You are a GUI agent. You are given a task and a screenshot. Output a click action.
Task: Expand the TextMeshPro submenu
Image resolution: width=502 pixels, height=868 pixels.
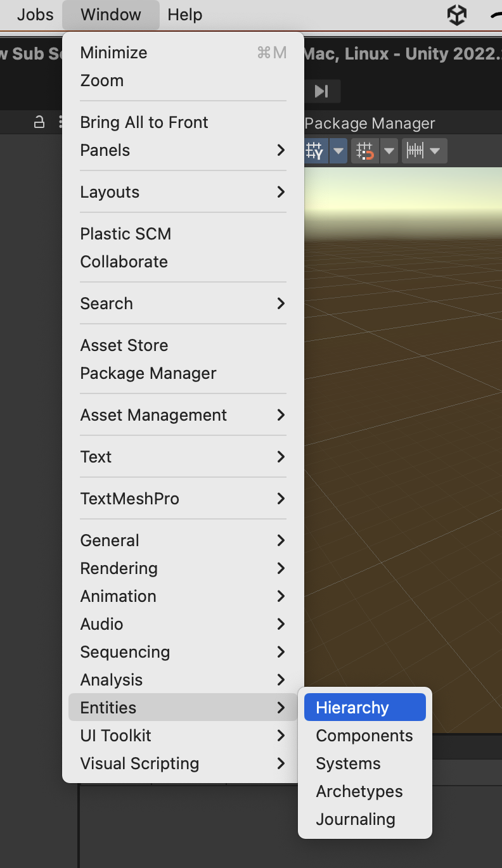tap(183, 499)
